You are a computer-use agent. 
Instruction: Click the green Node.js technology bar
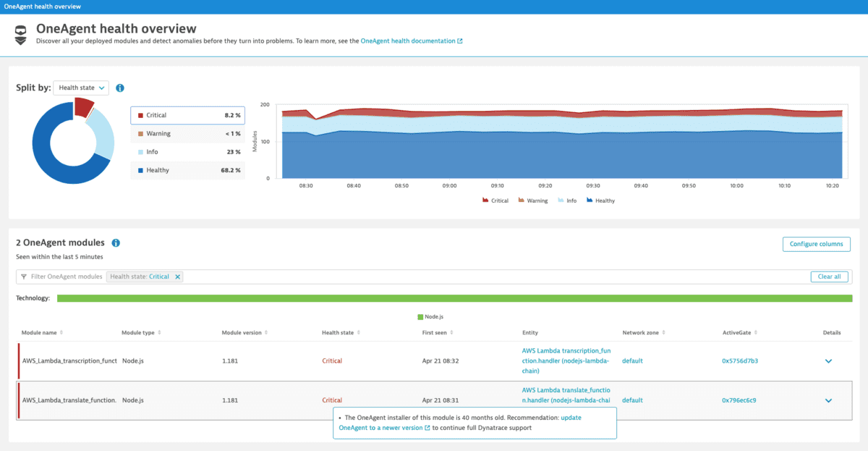coord(456,298)
